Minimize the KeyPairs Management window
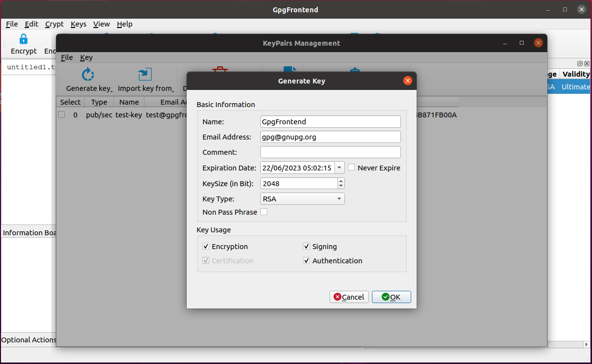 [505, 43]
